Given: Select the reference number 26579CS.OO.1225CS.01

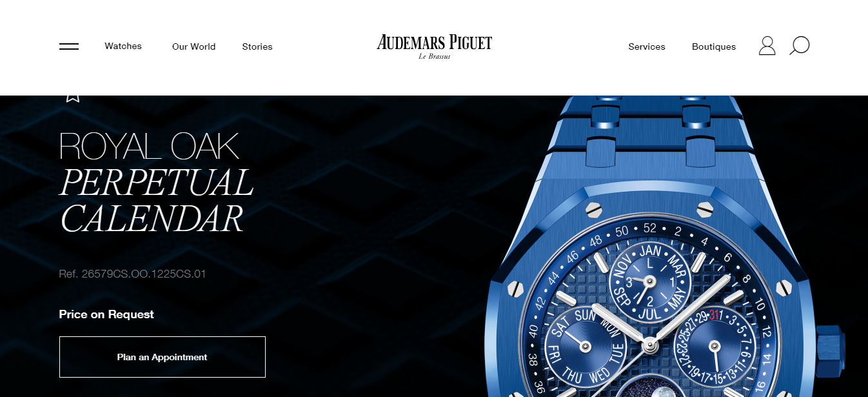Looking at the screenshot, I should click(132, 274).
